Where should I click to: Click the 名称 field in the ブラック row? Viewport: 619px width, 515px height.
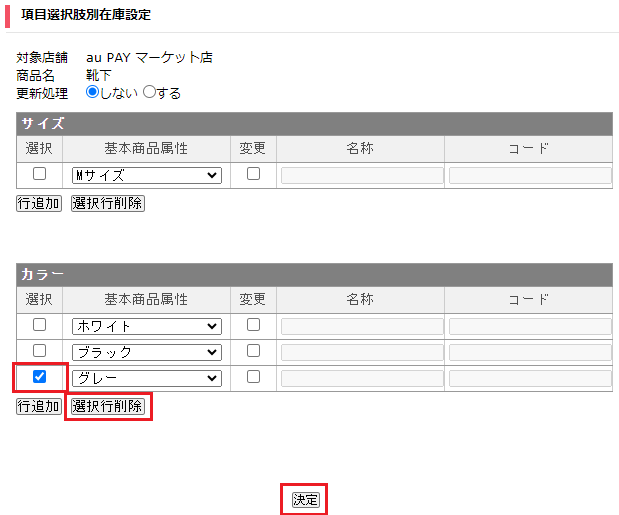coord(362,353)
